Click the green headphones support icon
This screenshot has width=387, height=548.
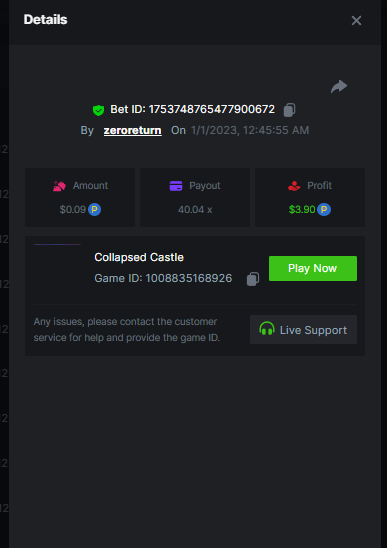(x=267, y=329)
